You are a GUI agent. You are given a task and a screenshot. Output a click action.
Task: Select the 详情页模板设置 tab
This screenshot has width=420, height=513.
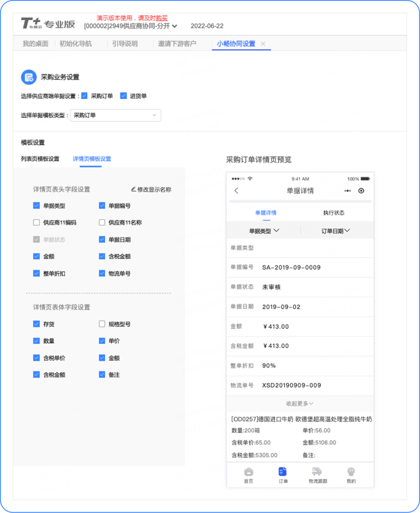(92, 159)
